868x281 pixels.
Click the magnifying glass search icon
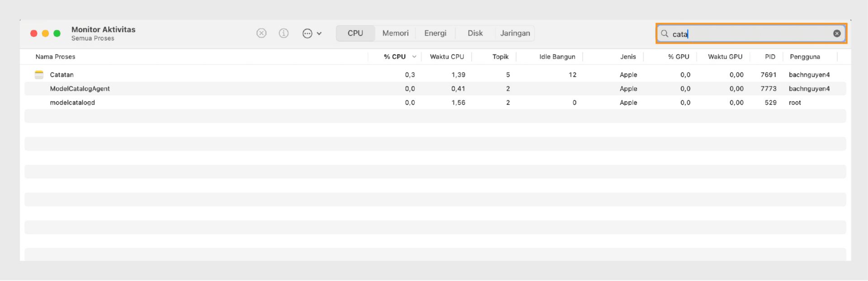pyautogui.click(x=665, y=34)
